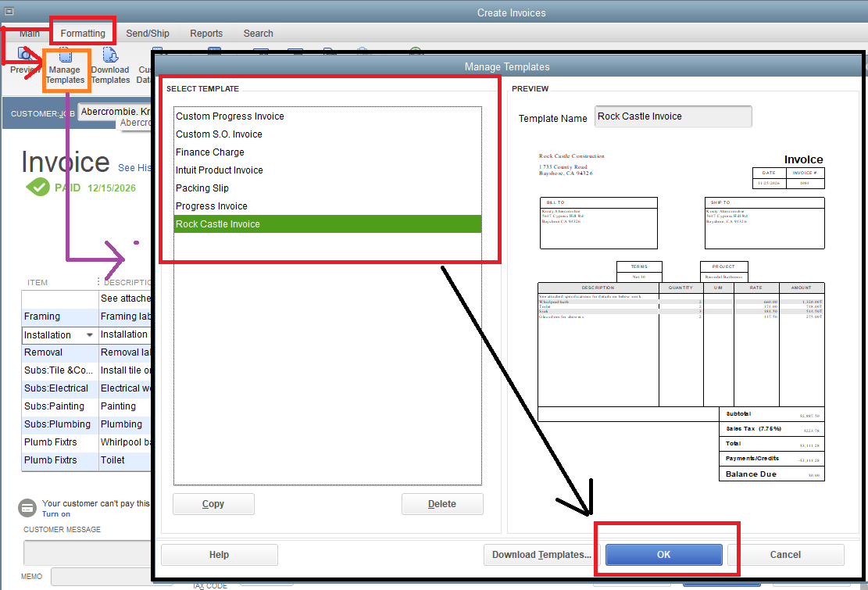Screen dimensions: 868x590
Task: Click the Memo field
Action: [101, 576]
